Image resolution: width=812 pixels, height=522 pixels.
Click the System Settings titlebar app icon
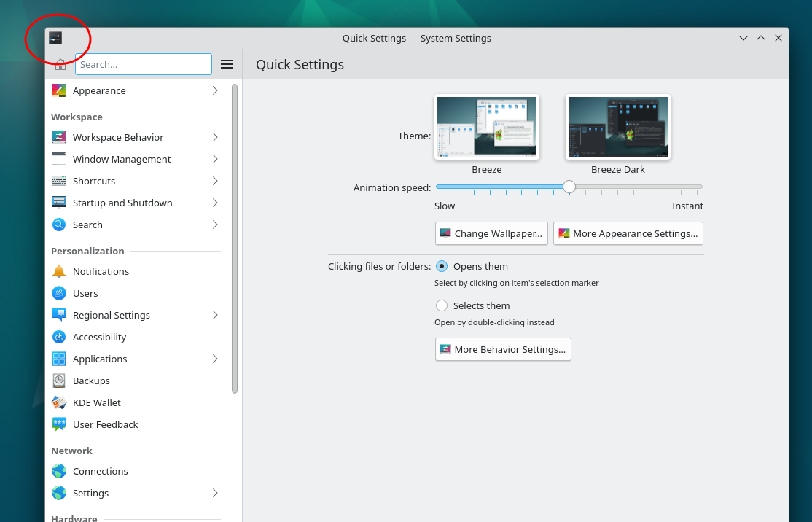click(55, 38)
